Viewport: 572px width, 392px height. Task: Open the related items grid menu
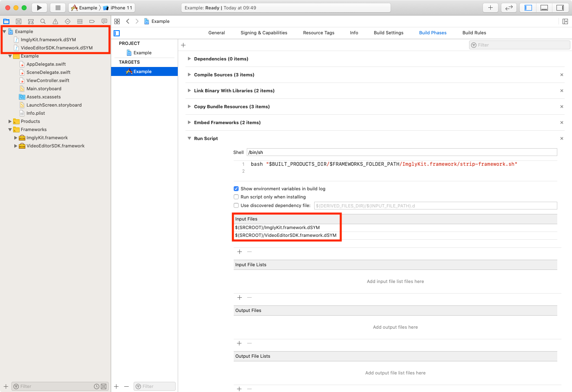(117, 21)
